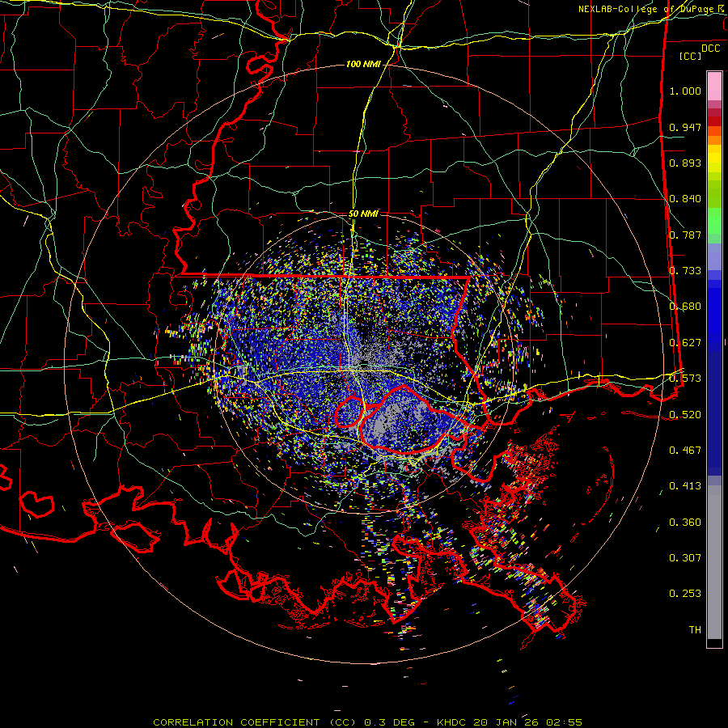Screen dimensions: 728x728
Task: Click the 0.413 legend value
Action: 685,486
